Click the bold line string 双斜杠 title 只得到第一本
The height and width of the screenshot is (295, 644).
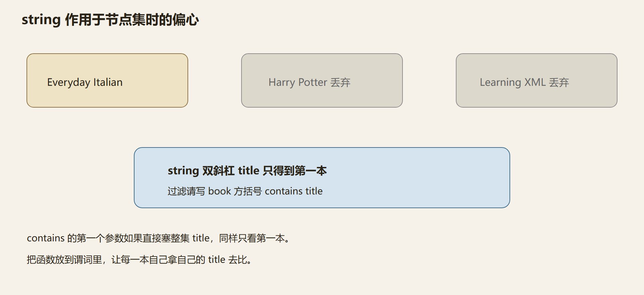(247, 171)
